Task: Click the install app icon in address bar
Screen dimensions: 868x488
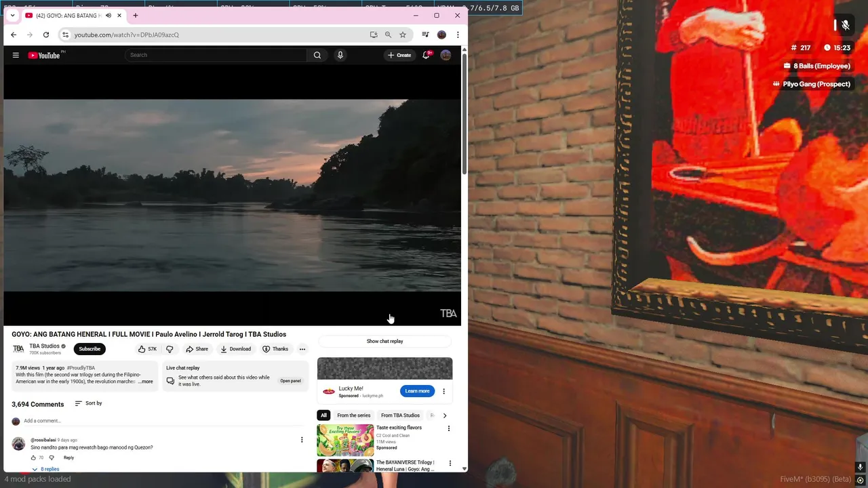Action: point(374,35)
